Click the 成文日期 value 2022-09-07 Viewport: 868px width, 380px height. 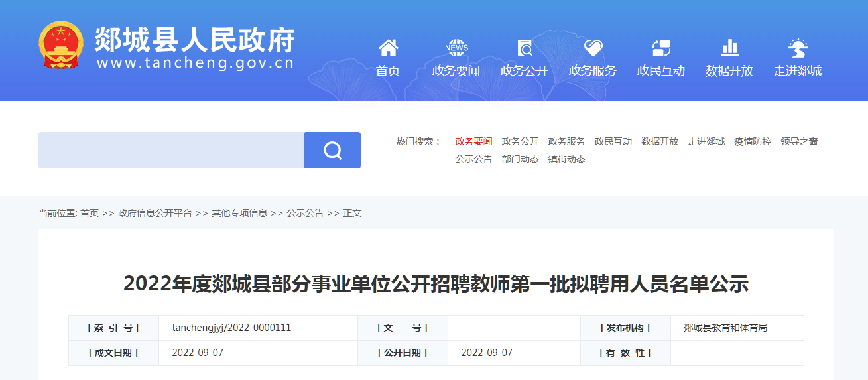point(198,353)
